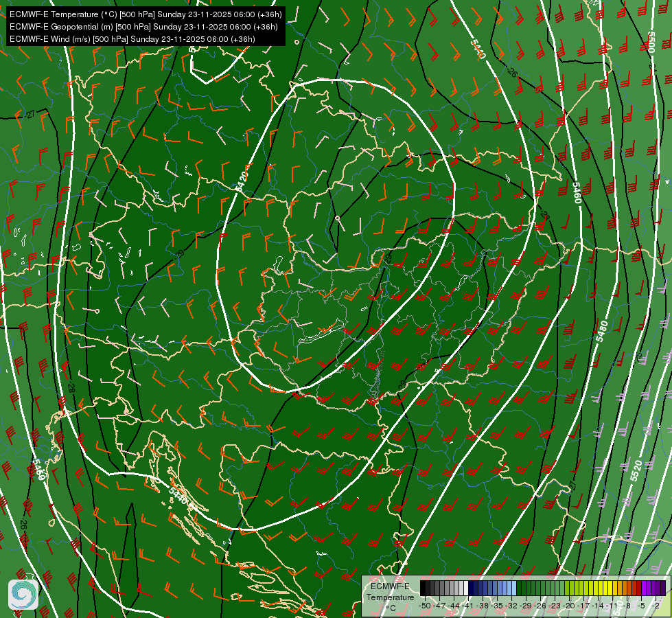The width and height of the screenshot is (672, 618).
Task: Click the 5420 geopotential contour label
Action: pyautogui.click(x=242, y=181)
